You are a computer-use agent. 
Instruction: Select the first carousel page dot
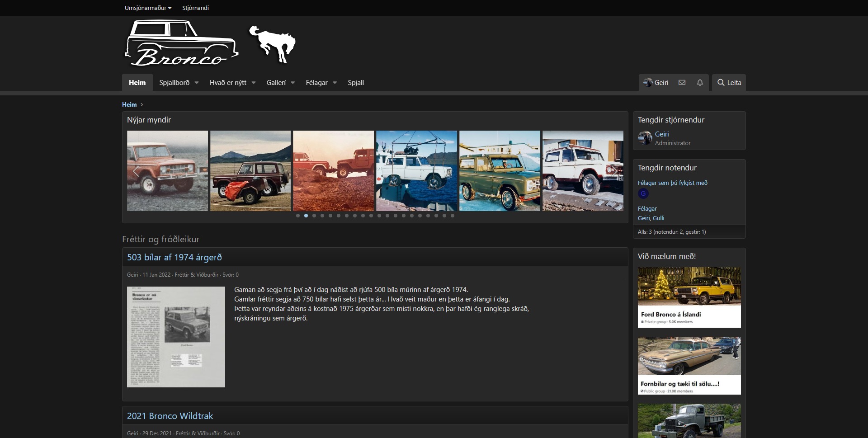coord(298,216)
